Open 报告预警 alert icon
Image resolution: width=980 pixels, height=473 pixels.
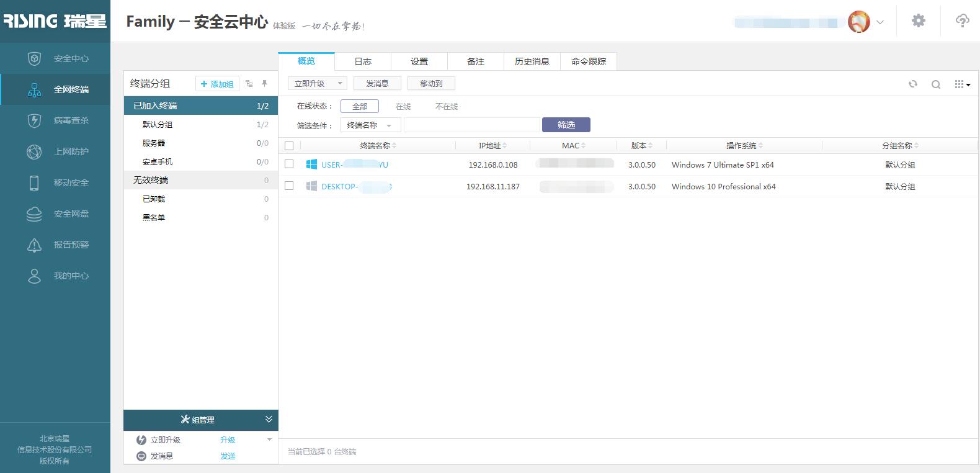[x=34, y=245]
